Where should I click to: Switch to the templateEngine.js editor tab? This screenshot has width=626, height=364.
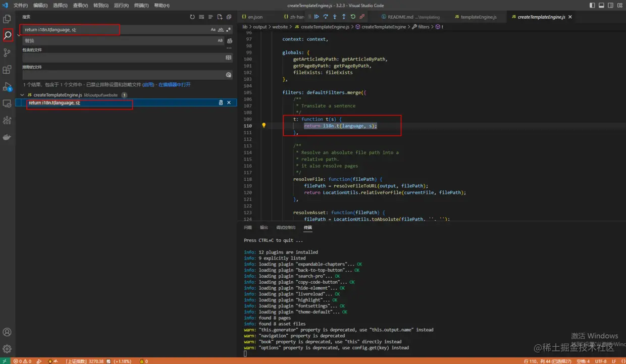(478, 17)
